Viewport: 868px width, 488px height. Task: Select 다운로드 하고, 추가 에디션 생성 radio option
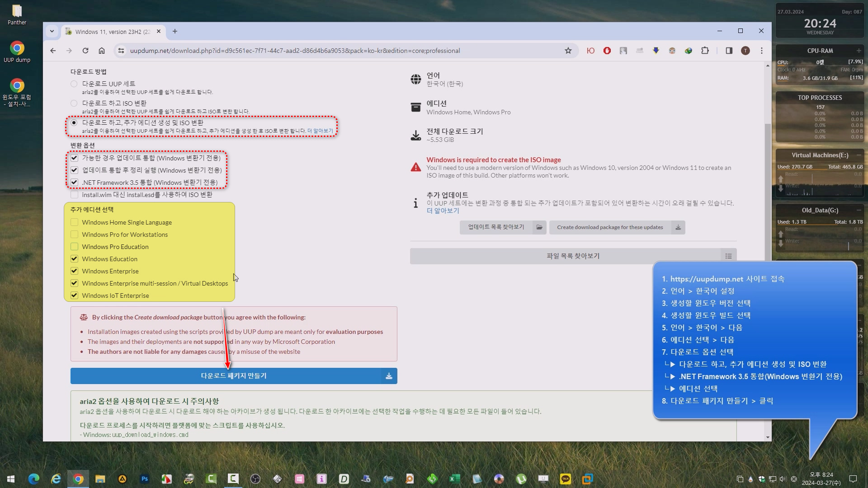click(74, 123)
